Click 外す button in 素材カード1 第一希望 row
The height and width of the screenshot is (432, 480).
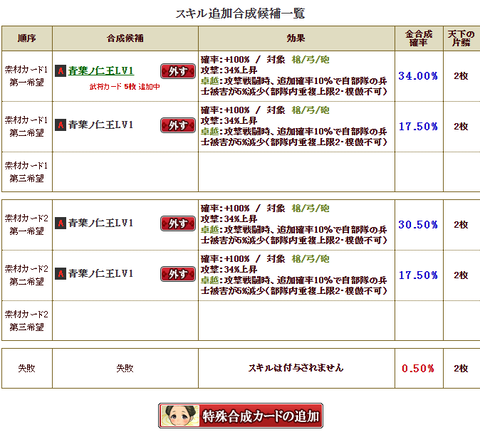178,71
